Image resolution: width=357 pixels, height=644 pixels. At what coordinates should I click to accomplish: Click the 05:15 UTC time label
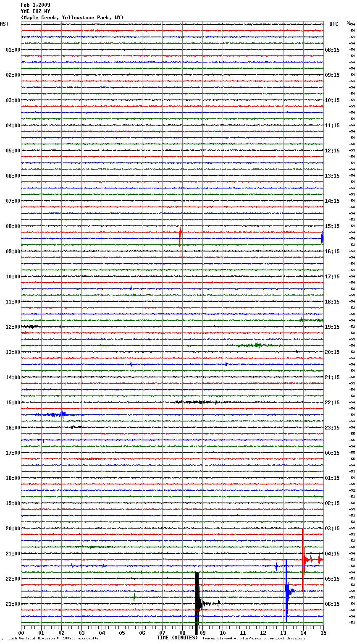(332, 579)
